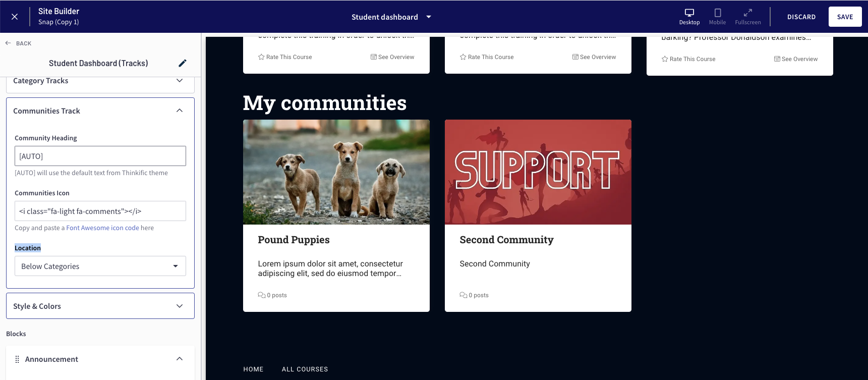Click the star icon on first Rate This Course
The image size is (868, 380).
[261, 57]
